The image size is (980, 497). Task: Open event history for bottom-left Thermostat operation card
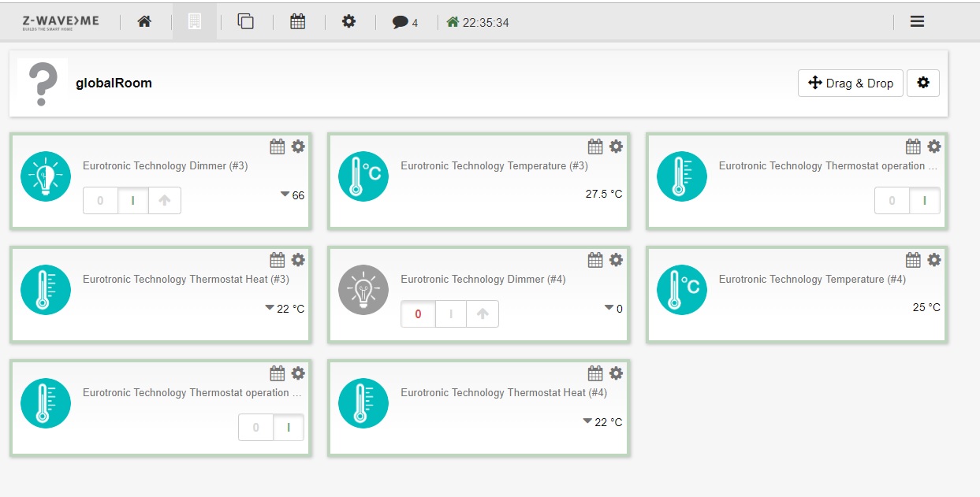(x=278, y=373)
